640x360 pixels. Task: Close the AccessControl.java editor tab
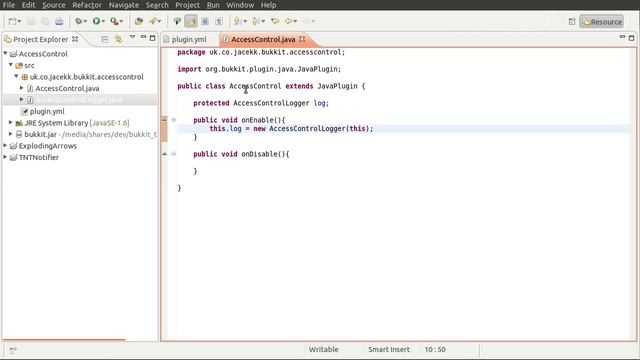coord(302,39)
